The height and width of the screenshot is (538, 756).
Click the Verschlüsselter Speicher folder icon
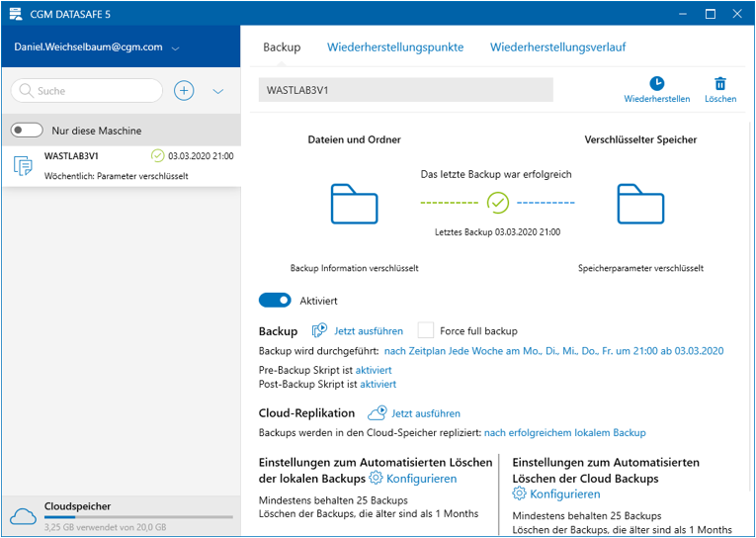click(x=640, y=204)
